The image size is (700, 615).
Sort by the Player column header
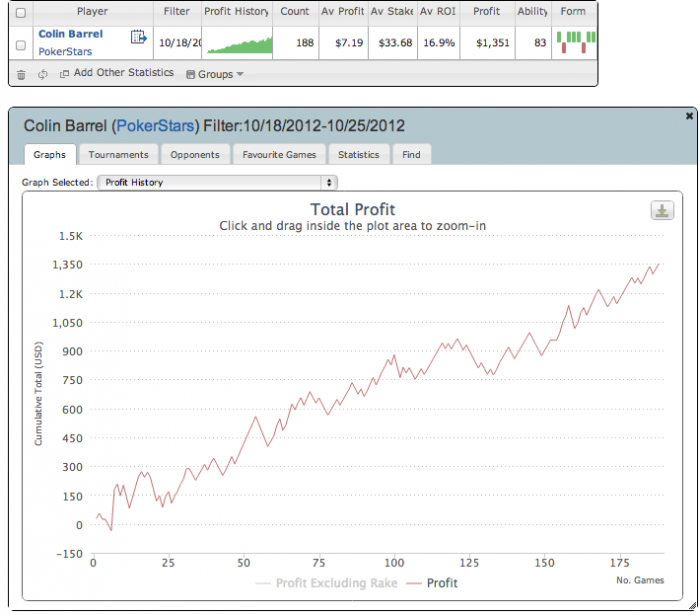coord(92,12)
